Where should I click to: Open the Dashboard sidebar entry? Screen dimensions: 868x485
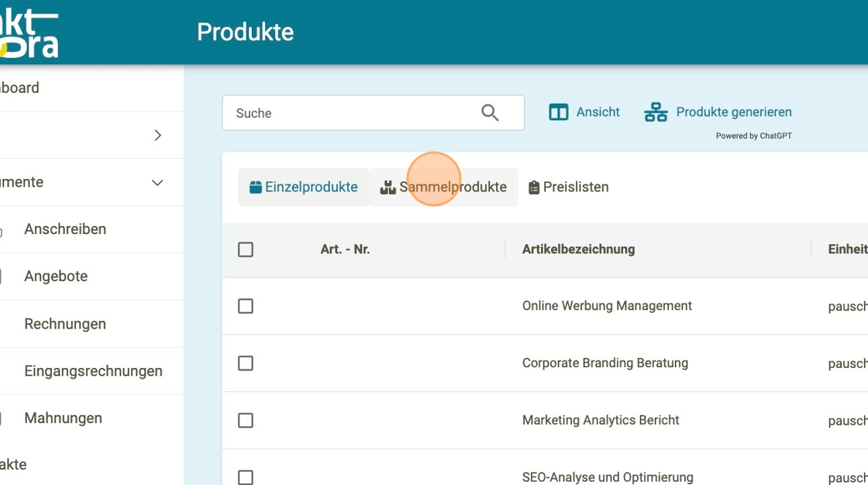(20, 88)
